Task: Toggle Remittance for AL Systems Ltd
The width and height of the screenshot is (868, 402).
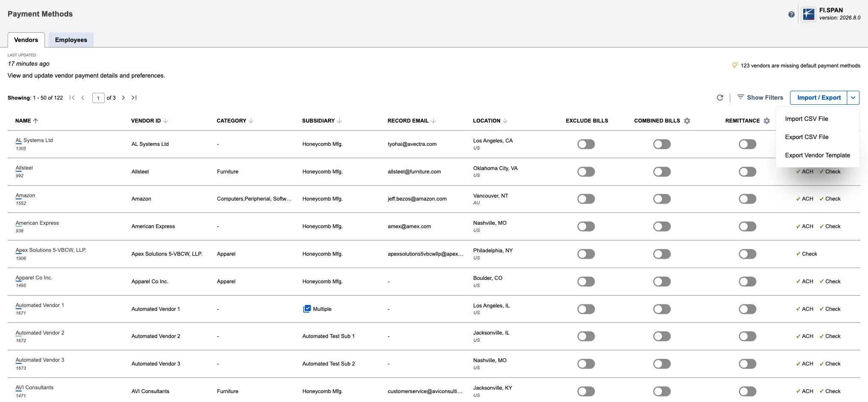Action: 748,144
